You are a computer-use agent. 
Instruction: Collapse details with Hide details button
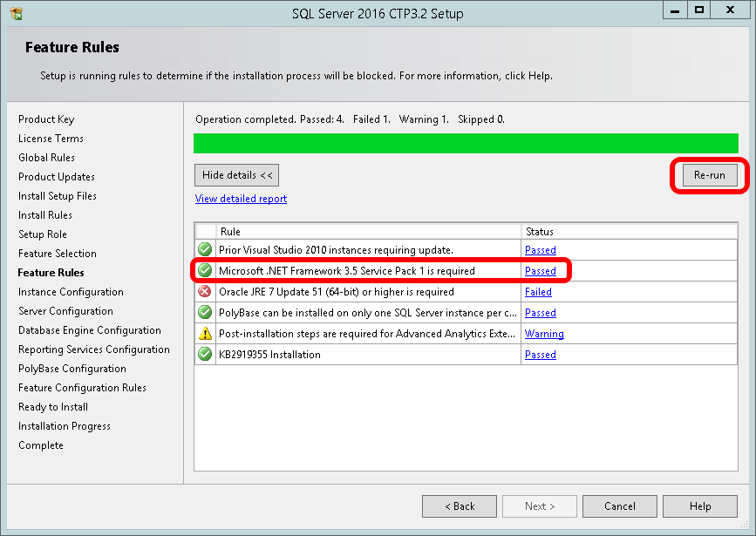tap(236, 175)
